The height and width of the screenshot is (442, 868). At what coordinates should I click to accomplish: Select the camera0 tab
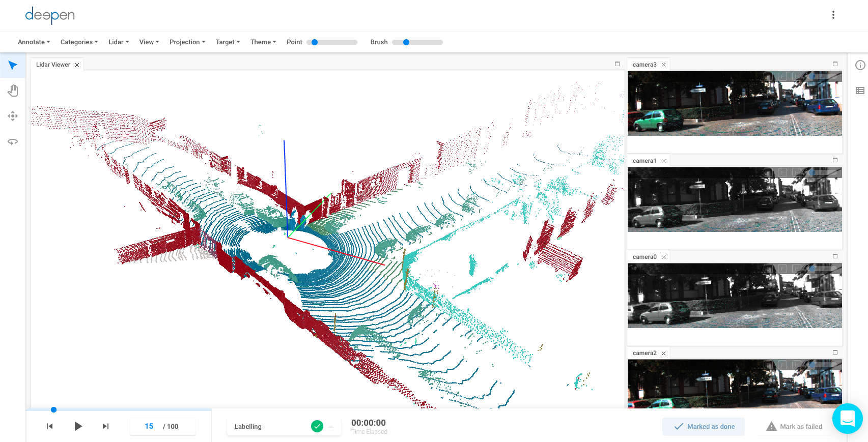(x=645, y=257)
